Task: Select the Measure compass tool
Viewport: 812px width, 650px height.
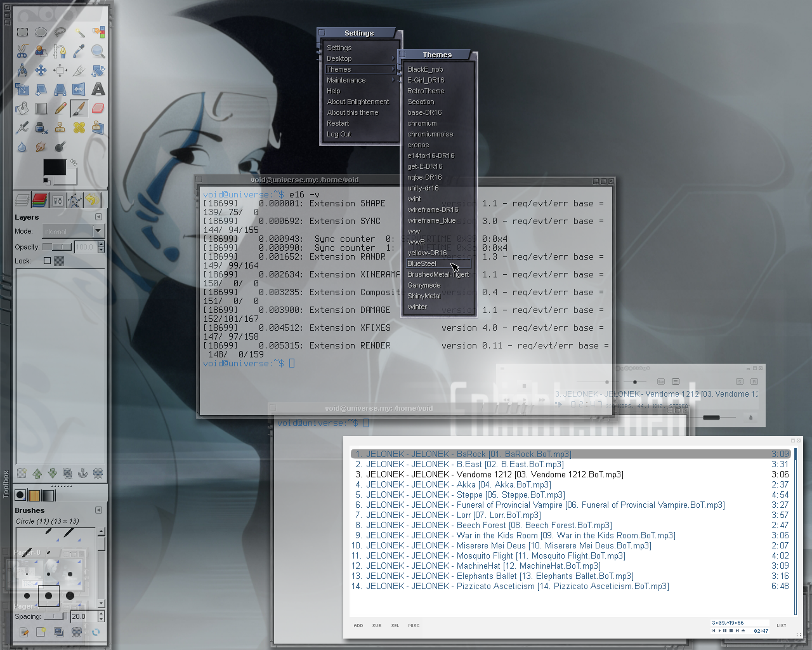Action: (x=22, y=70)
